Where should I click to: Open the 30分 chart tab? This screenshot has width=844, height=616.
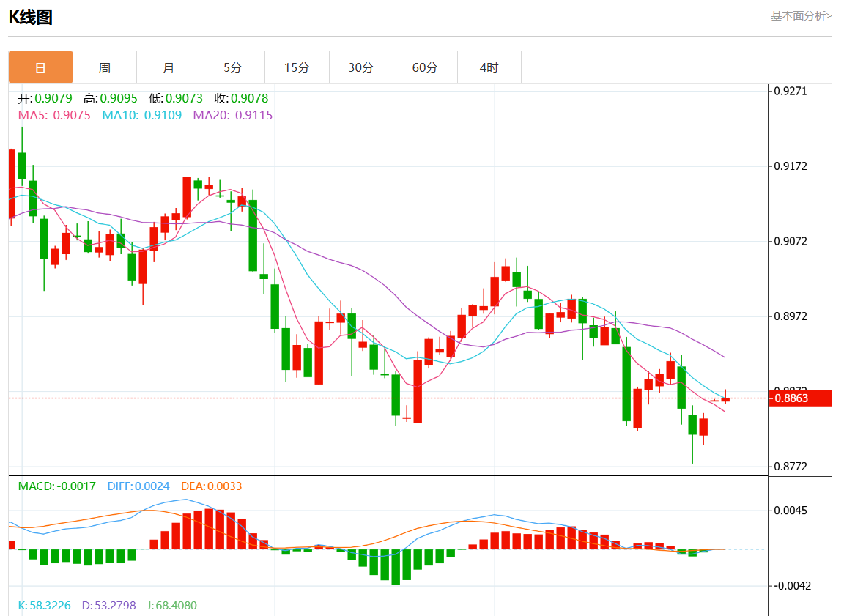360,67
